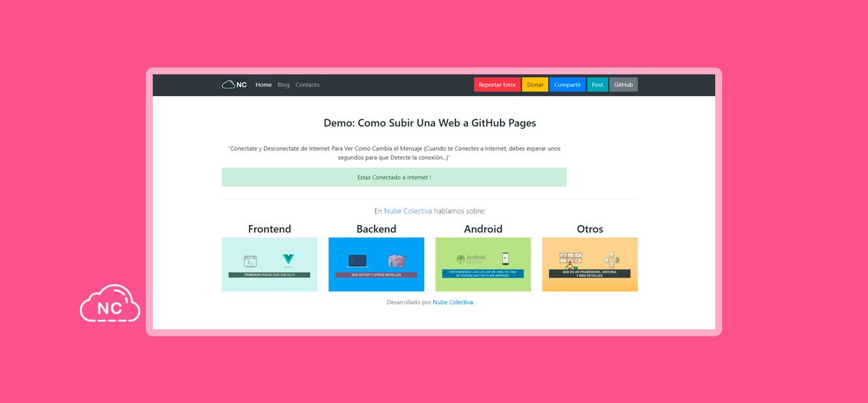The image size is (868, 403).
Task: Click the 'Estas Conectado a Internet !' alert
Action: click(x=394, y=177)
